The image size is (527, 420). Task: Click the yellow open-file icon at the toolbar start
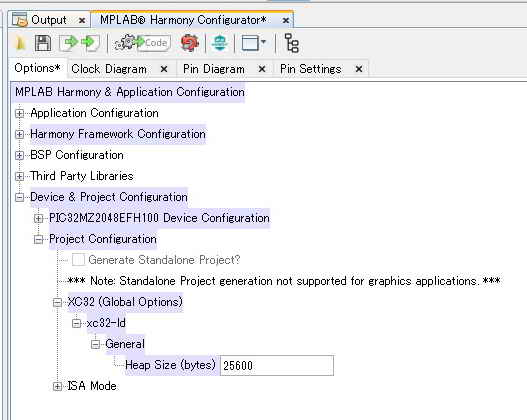click(x=21, y=43)
